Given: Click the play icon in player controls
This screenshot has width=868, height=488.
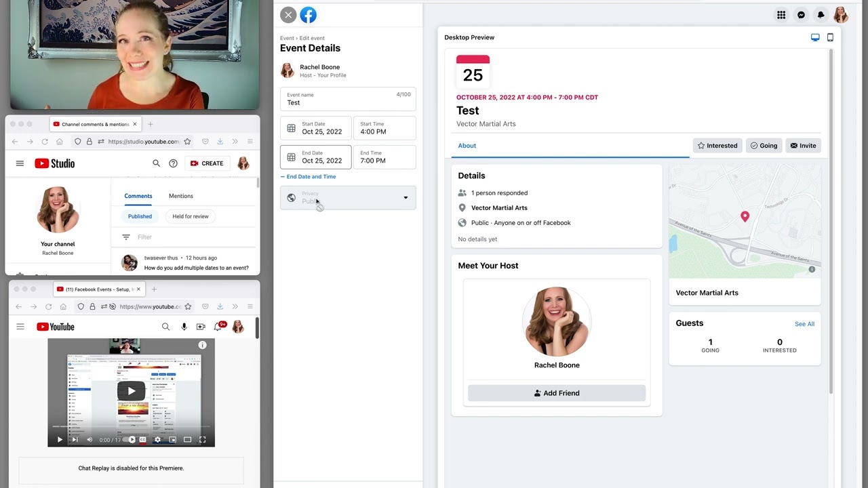Looking at the screenshot, I should 60,439.
